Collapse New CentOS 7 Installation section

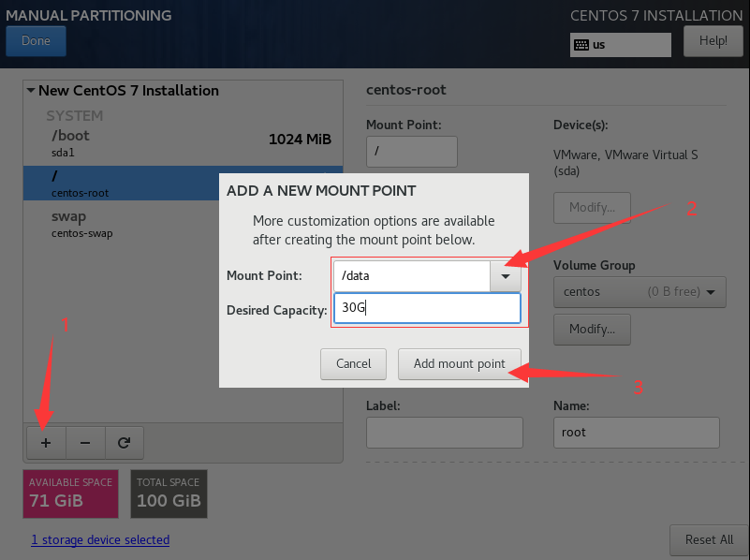31,90
